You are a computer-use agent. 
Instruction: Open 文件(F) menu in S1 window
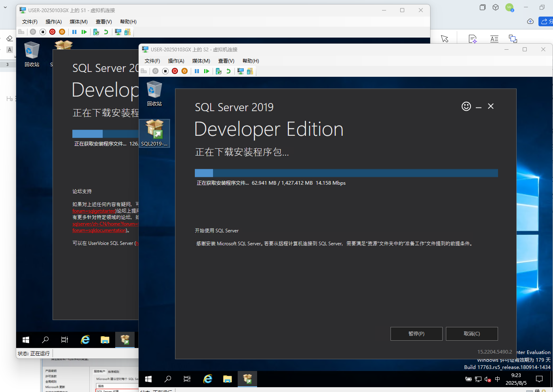(x=30, y=22)
